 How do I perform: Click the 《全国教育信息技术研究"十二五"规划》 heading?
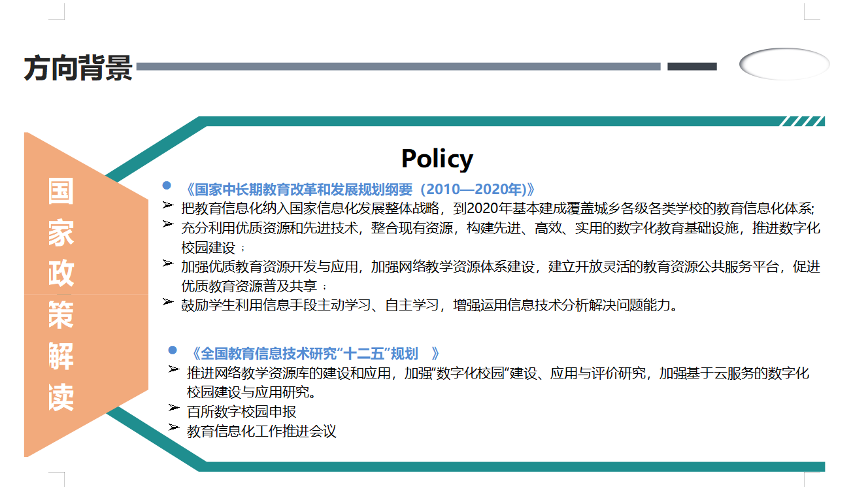pyautogui.click(x=314, y=354)
